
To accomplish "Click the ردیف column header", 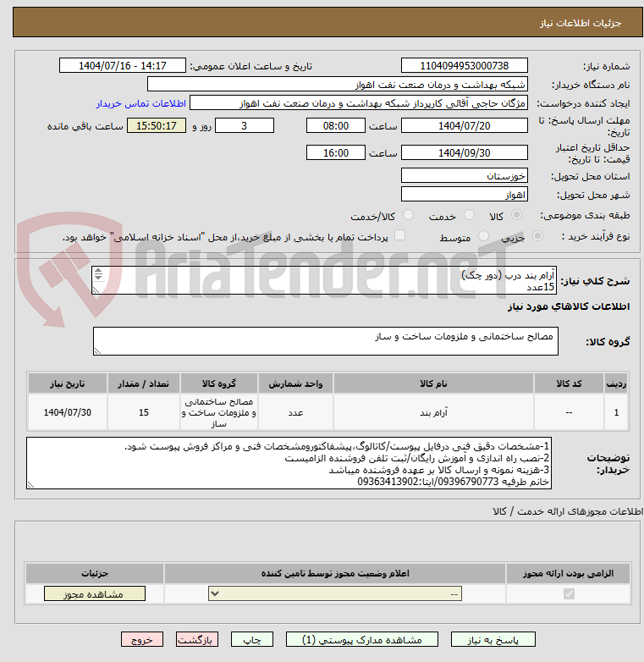I will pyautogui.click(x=616, y=383).
